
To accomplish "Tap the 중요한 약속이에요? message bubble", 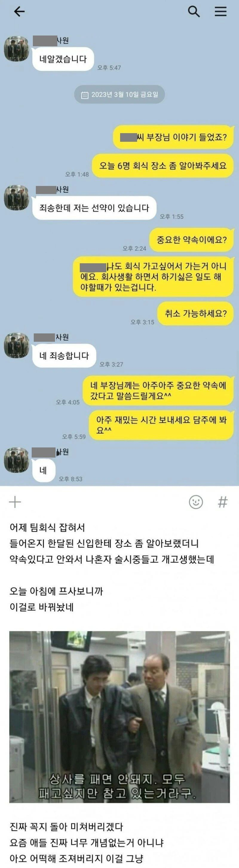I will pos(191,240).
